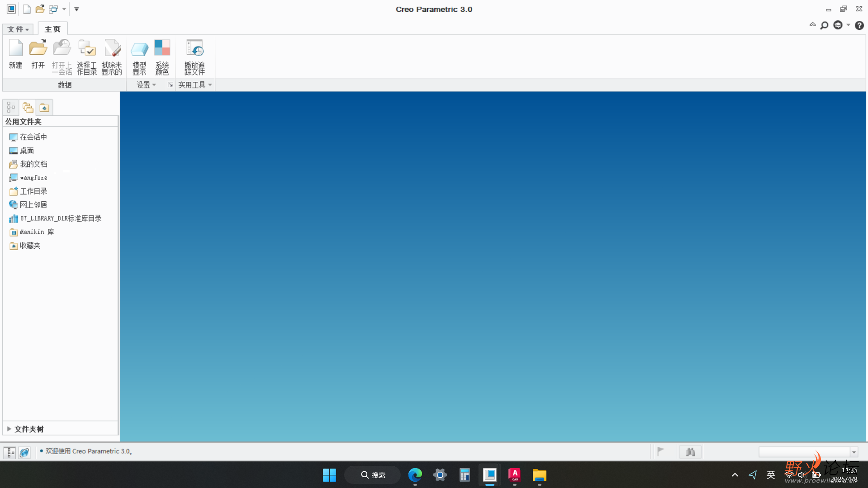The height and width of the screenshot is (488, 868).
Task: Click the taskbar 搜索 box
Action: pos(373,475)
